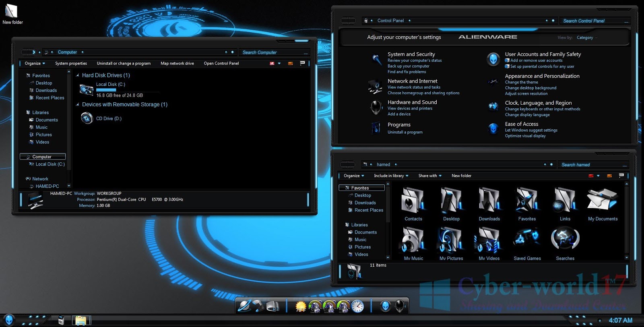Expand the Include in library menu
Viewport: 644px width, 327px height.
(x=391, y=176)
